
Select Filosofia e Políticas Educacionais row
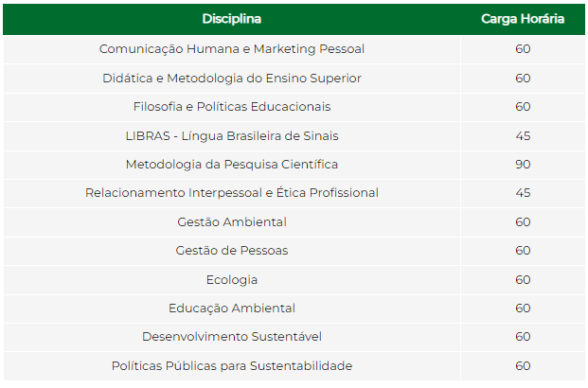tap(231, 106)
